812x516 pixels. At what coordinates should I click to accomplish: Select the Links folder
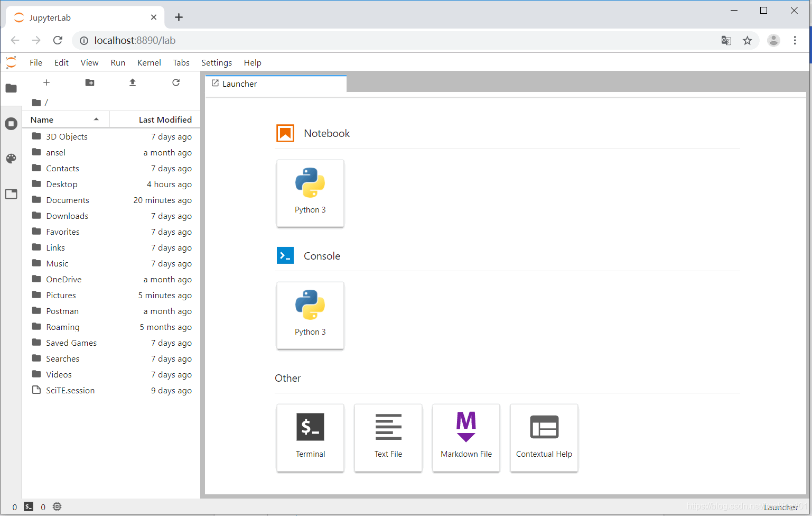tap(111, 247)
